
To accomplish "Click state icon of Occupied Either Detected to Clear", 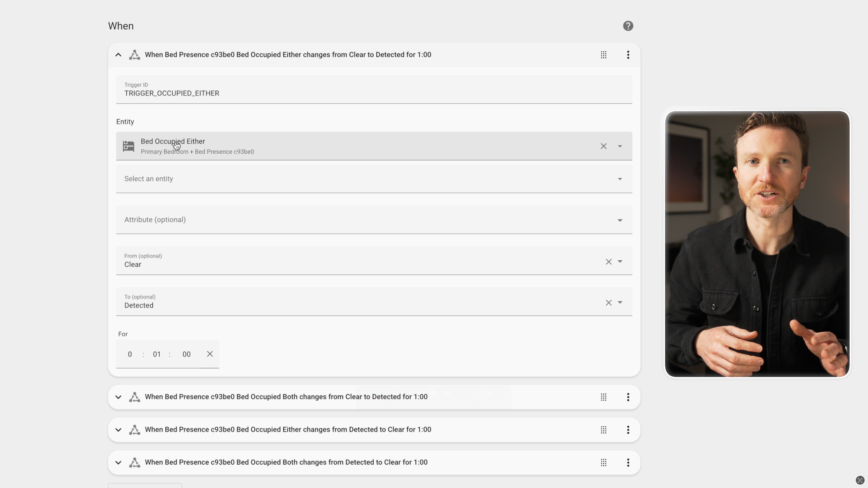I will pyautogui.click(x=135, y=430).
